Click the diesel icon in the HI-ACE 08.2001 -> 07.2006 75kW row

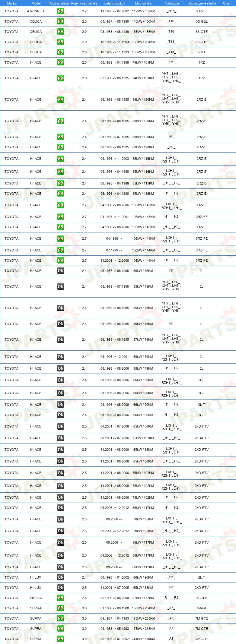pyautogui.click(x=61, y=438)
